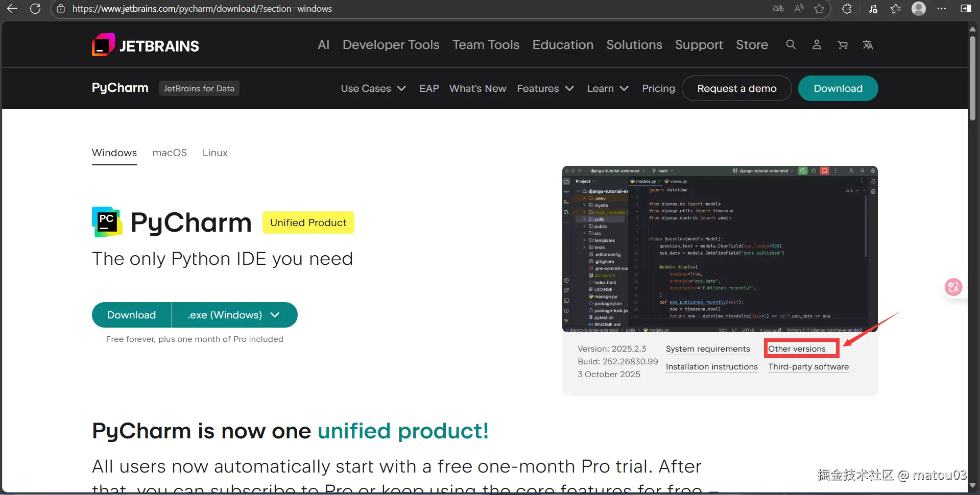Open the browser profile avatar
980x495 pixels.
tap(919, 9)
